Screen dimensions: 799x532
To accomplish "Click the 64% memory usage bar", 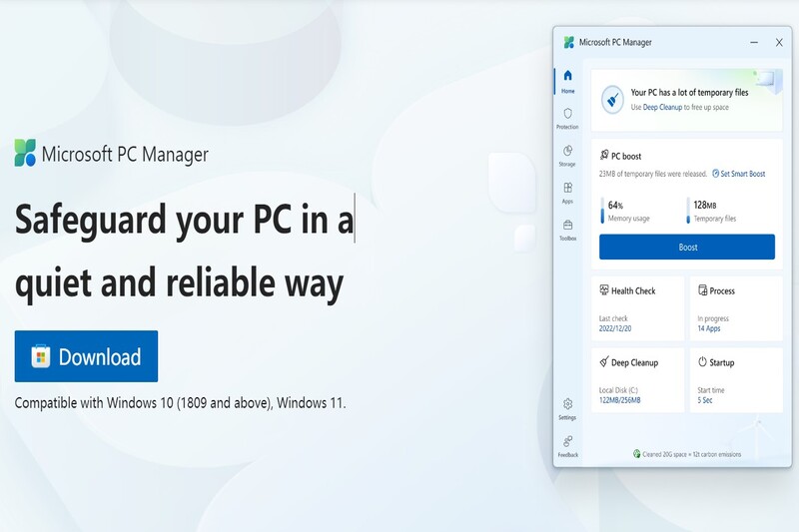I will [602, 211].
